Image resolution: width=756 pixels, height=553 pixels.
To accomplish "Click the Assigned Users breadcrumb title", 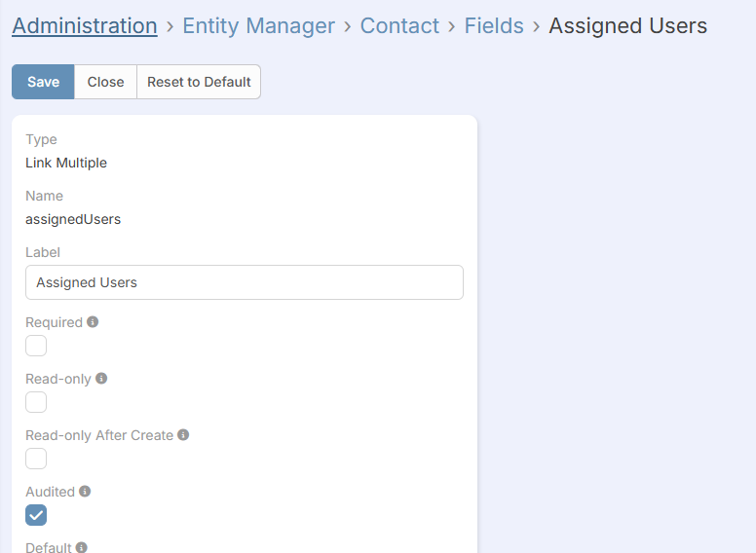I will pos(627,26).
